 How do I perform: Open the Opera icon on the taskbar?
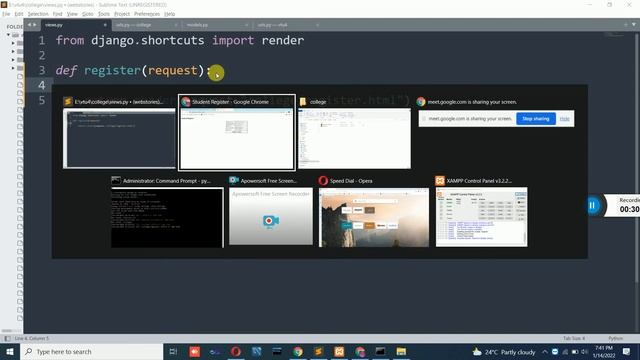[x=236, y=352]
